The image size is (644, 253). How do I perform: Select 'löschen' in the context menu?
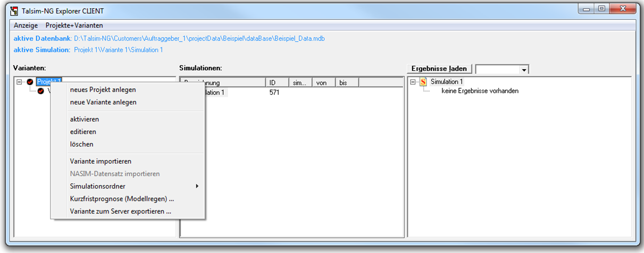(x=81, y=144)
